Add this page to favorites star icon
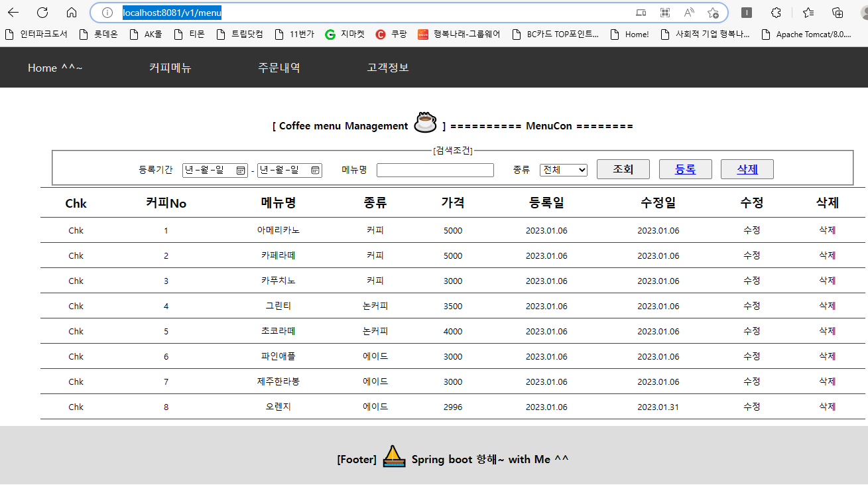868x485 pixels. pos(713,13)
